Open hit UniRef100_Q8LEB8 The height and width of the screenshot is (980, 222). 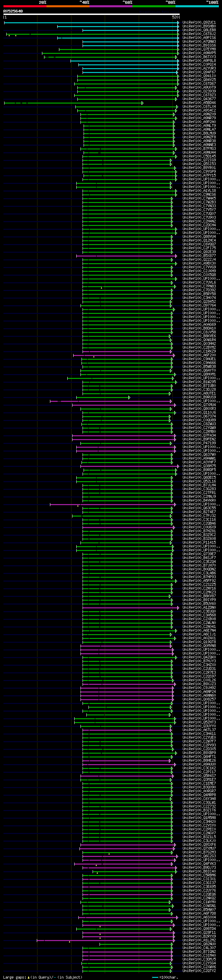click(x=199, y=30)
